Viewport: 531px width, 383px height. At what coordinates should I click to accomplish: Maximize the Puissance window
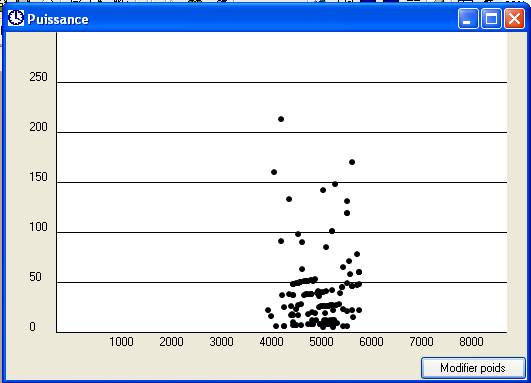click(x=491, y=19)
